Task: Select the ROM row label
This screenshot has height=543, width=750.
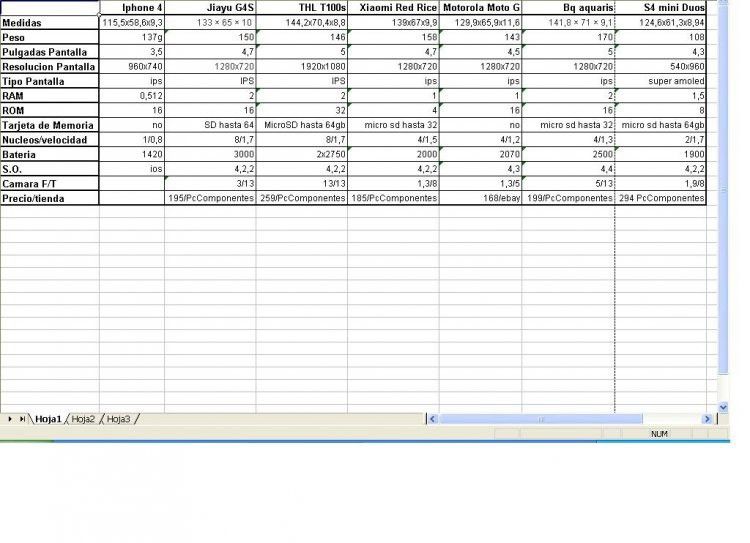Action: (x=50, y=111)
